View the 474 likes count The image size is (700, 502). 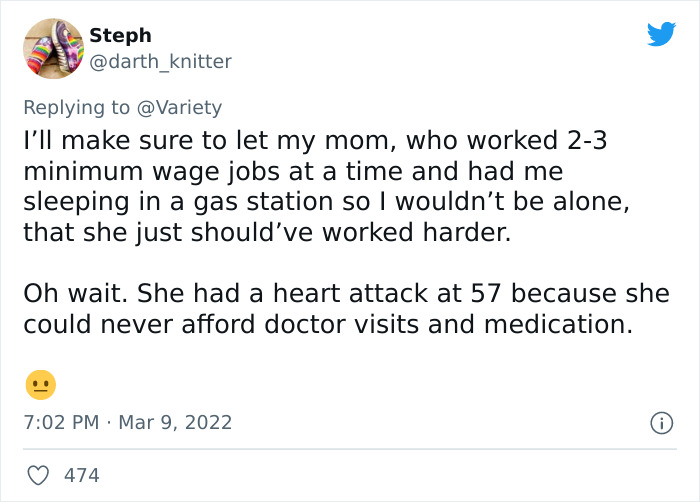tap(81, 475)
